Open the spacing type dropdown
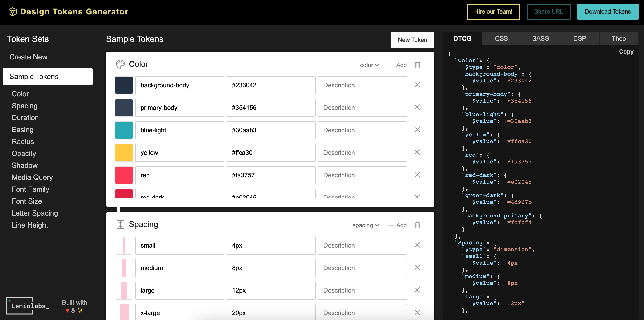Screen dimensions: 644x320 366,225
